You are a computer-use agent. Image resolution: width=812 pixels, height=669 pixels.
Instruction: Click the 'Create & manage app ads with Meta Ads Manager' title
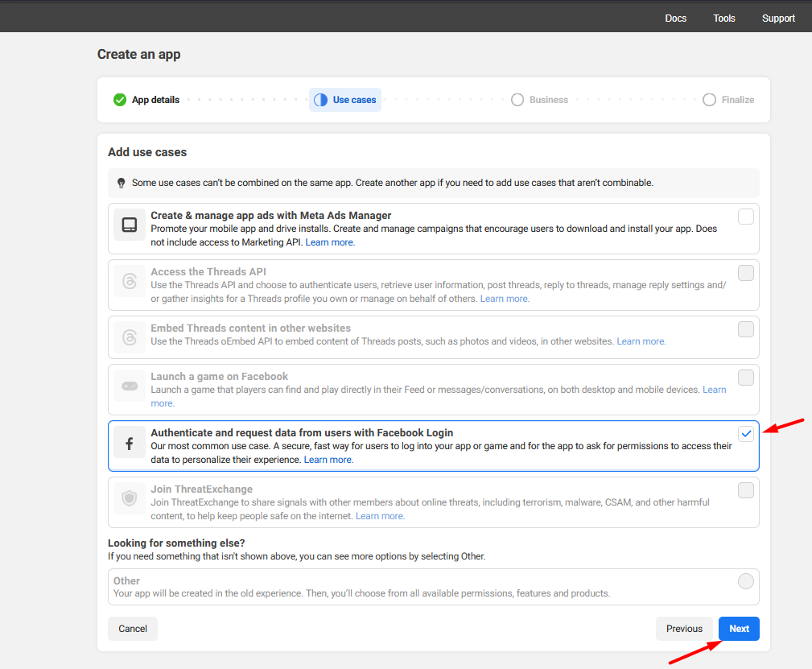271,215
